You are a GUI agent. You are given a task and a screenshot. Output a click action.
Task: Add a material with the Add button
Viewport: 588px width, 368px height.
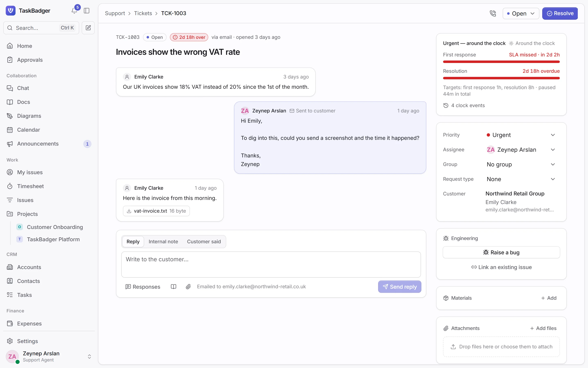pyautogui.click(x=549, y=298)
